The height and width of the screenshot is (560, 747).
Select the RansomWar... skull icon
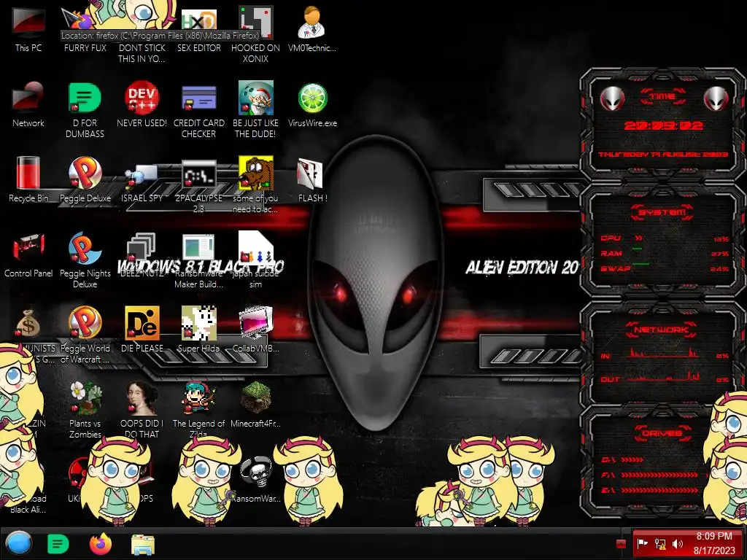tap(256, 478)
